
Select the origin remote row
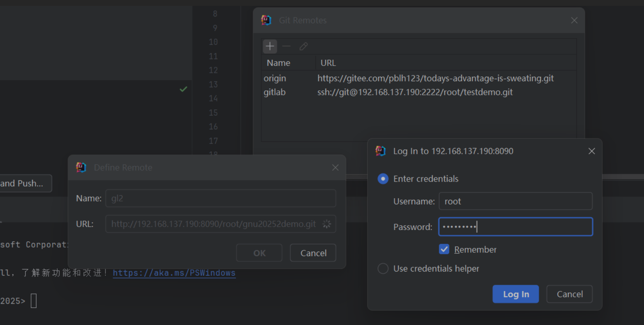click(419, 78)
